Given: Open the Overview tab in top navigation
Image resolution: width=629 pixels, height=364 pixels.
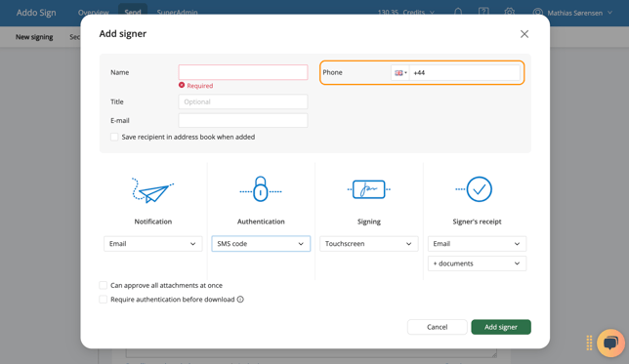Looking at the screenshot, I should pos(93,13).
